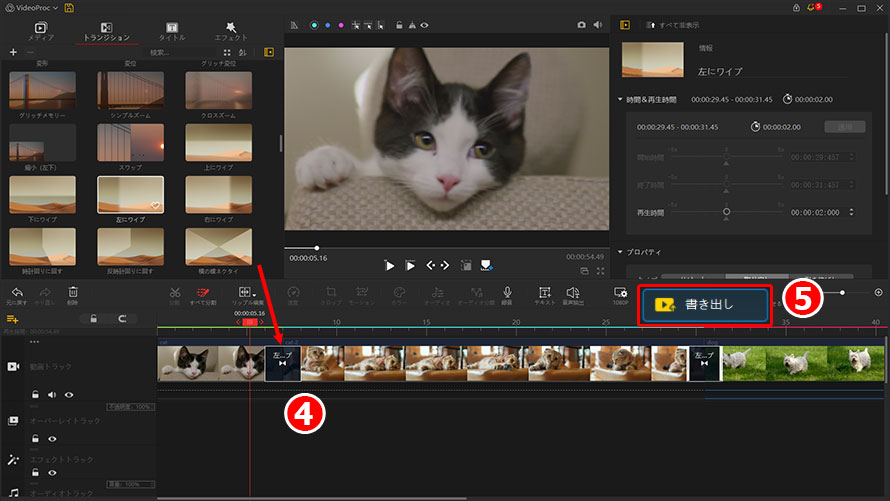Select the クロスズーム transition thumbnail
This screenshot has height=501, width=890.
tap(219, 90)
